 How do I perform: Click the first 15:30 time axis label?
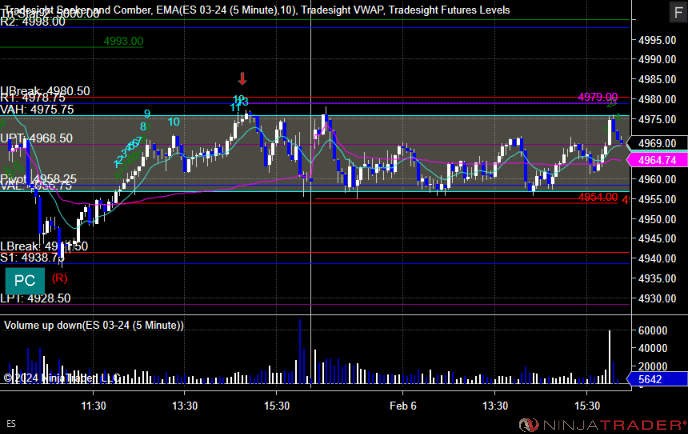(x=277, y=406)
